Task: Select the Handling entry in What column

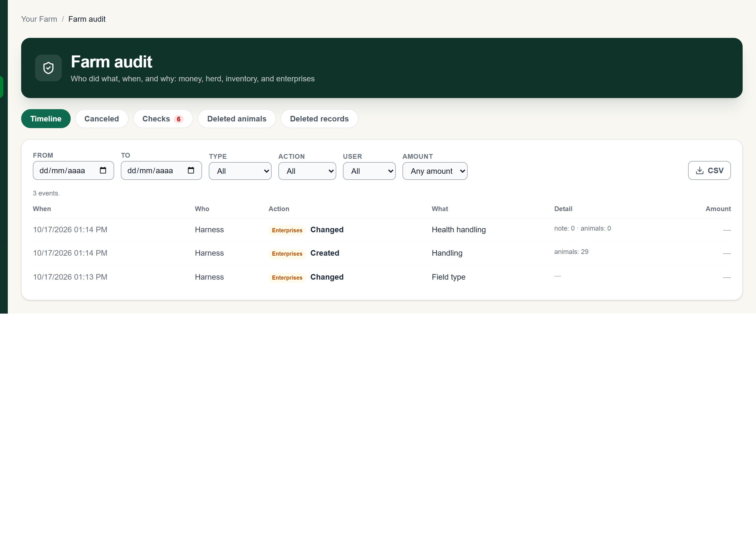Action: (x=447, y=253)
